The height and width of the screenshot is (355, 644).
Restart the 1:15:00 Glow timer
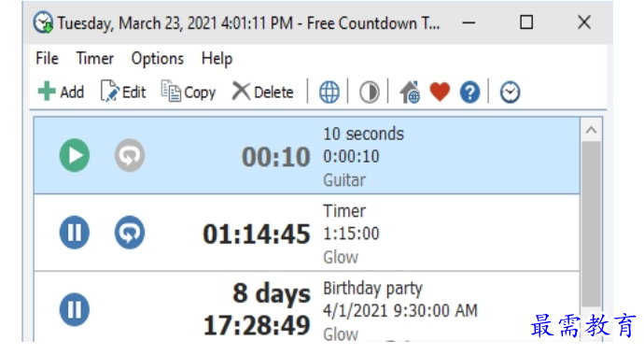[x=130, y=233]
